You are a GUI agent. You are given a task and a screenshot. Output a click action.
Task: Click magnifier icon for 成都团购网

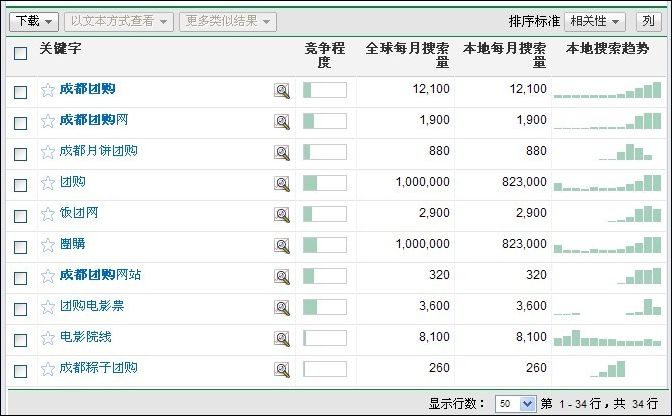click(x=282, y=122)
